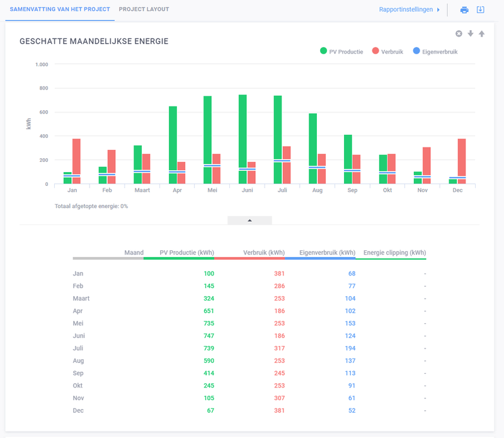Click PV Productie (kWh) column header
The image size is (504, 438).
point(187,253)
